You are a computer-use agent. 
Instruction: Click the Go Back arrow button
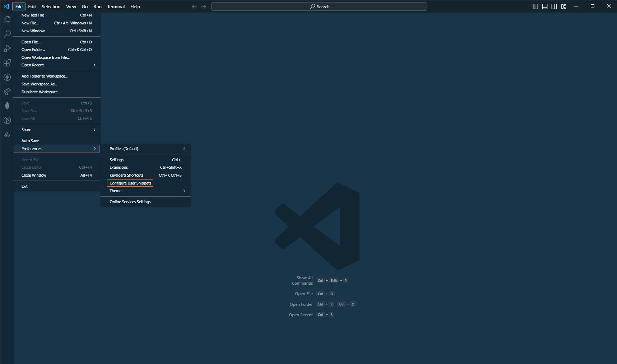pos(194,6)
